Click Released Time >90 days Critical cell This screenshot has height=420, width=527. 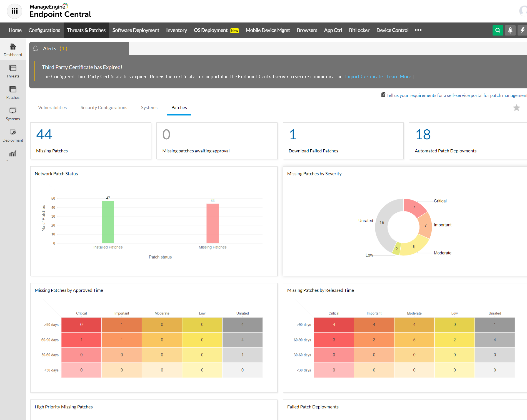point(334,325)
